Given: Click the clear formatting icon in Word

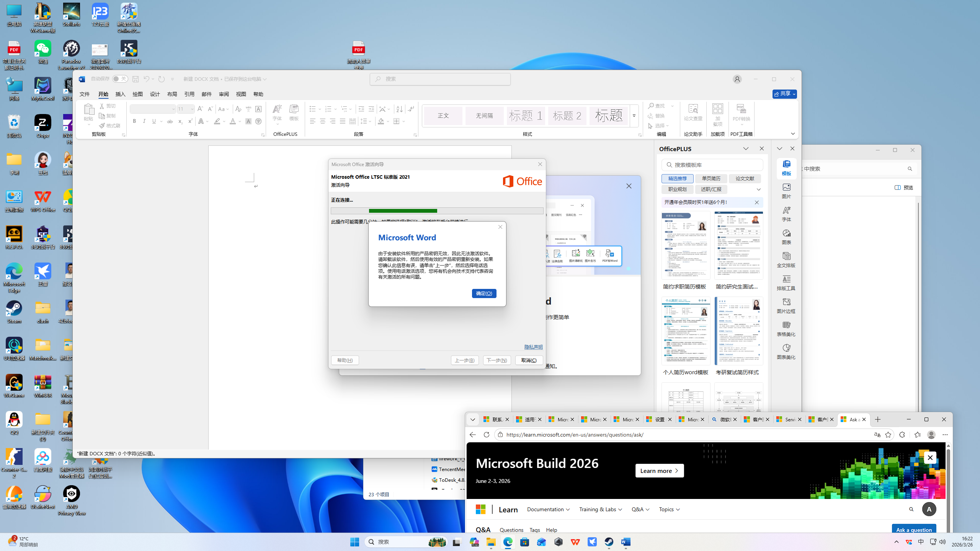Looking at the screenshot, I should coord(238,109).
